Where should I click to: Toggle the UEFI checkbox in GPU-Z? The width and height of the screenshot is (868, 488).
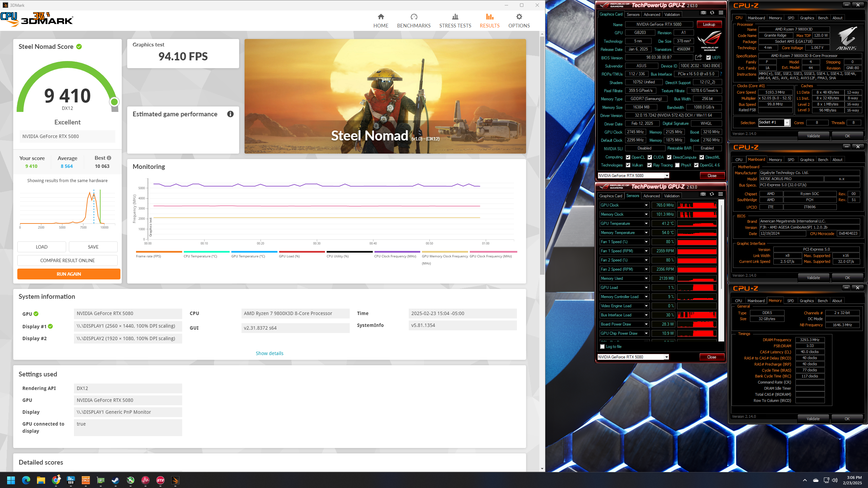(708, 58)
